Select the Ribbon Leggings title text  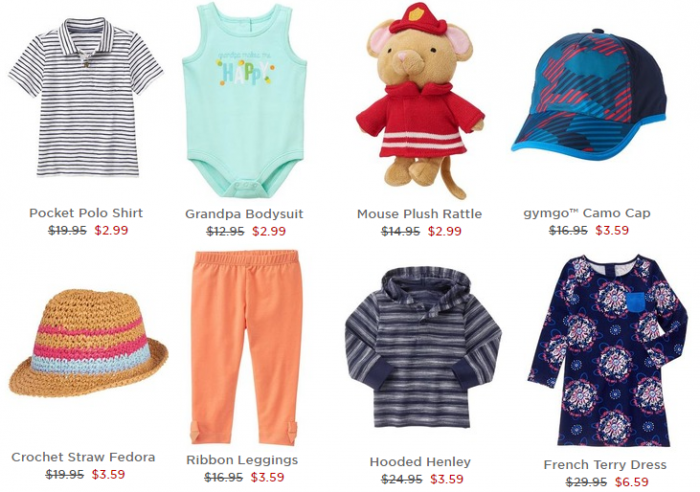pyautogui.click(x=242, y=460)
